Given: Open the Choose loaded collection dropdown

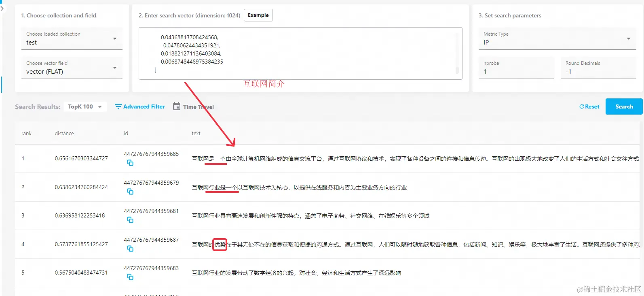Looking at the screenshot, I should (x=72, y=38).
